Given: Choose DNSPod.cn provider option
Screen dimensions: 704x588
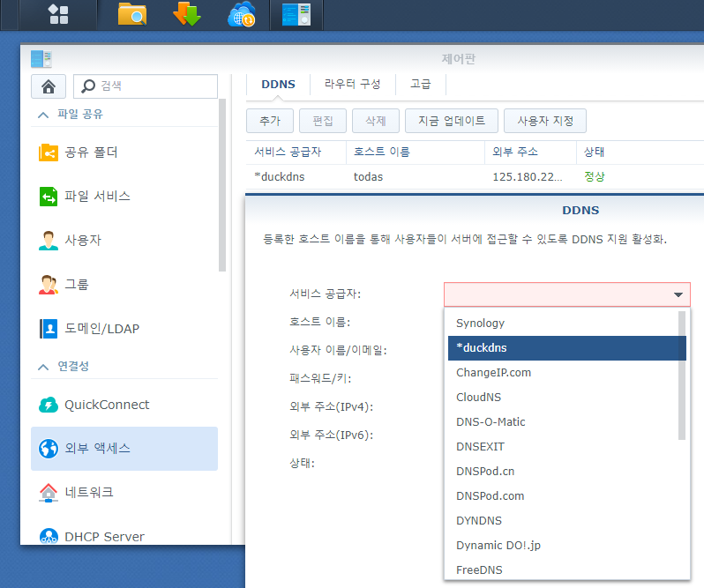Looking at the screenshot, I should (567, 471).
